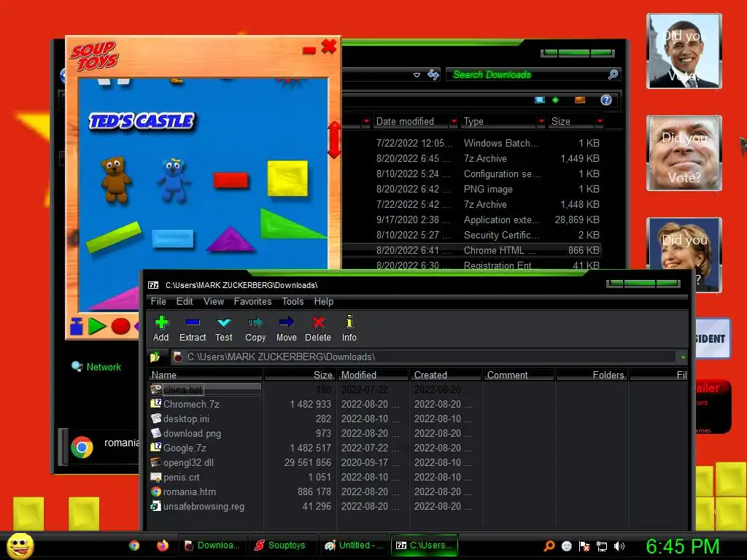The image size is (747, 560).
Task: Open the Name column filter arrow in explorer
Action: tap(366, 122)
